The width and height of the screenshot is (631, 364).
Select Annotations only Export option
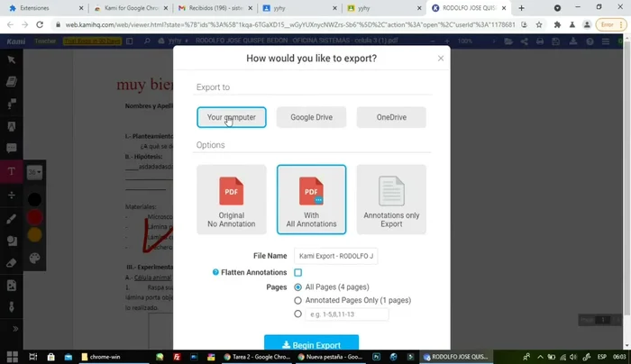[391, 199]
